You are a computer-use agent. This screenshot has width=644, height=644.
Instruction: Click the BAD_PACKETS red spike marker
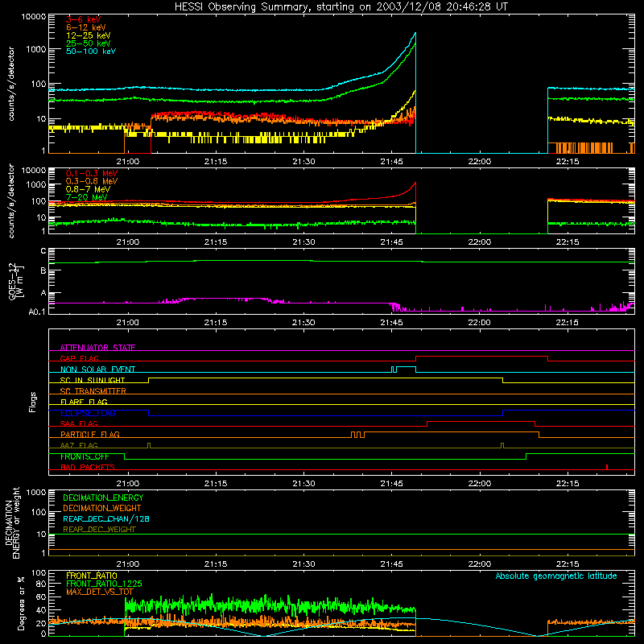point(607,467)
